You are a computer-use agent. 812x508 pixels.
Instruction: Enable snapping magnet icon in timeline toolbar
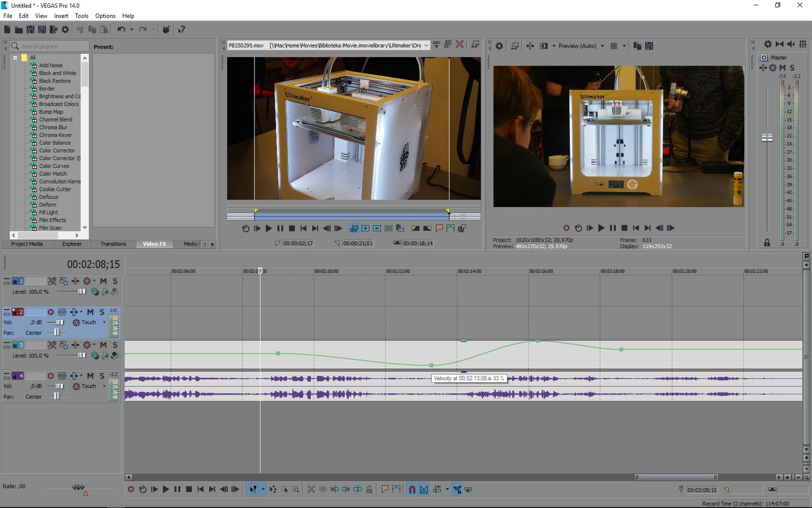tap(412, 489)
